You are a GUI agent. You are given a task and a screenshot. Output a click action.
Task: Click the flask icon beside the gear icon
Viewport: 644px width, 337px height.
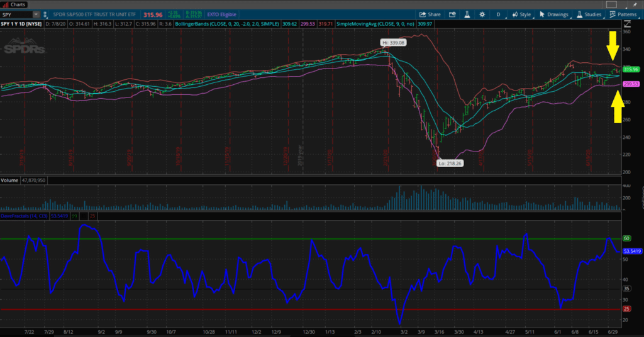coord(467,14)
